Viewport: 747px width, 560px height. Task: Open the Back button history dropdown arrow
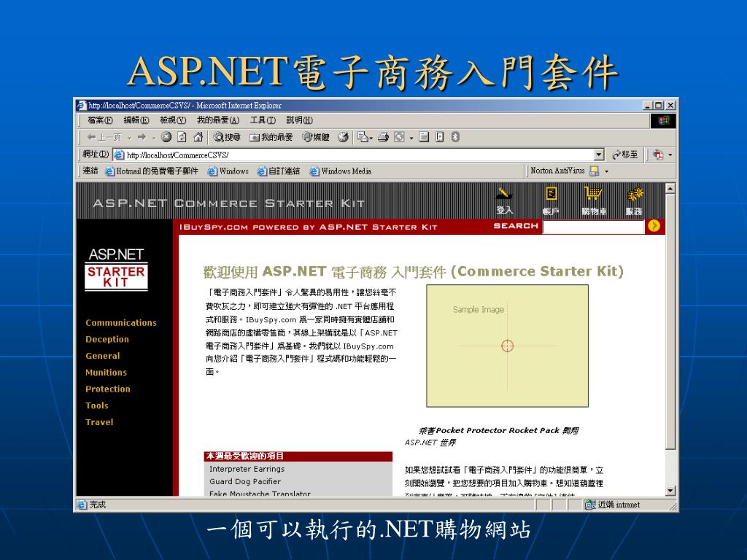click(129, 138)
